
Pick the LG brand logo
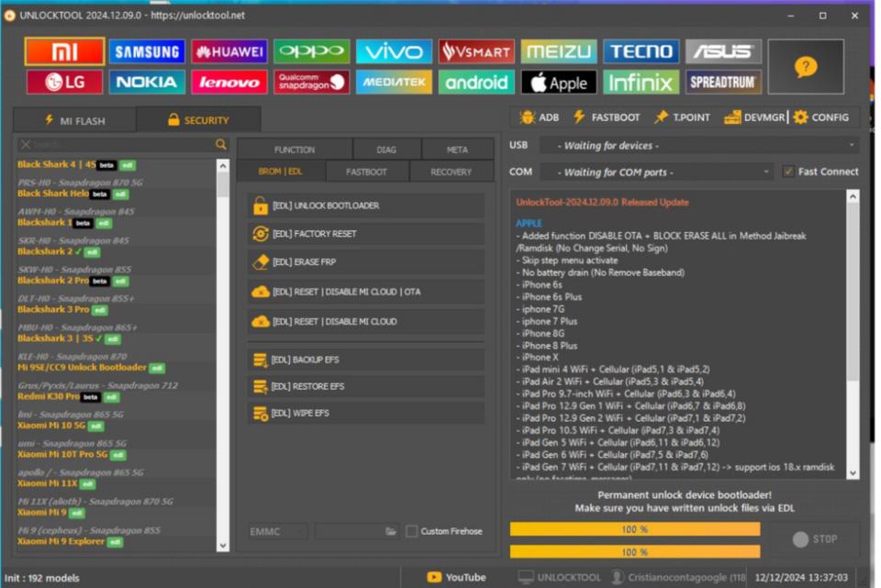click(x=64, y=82)
